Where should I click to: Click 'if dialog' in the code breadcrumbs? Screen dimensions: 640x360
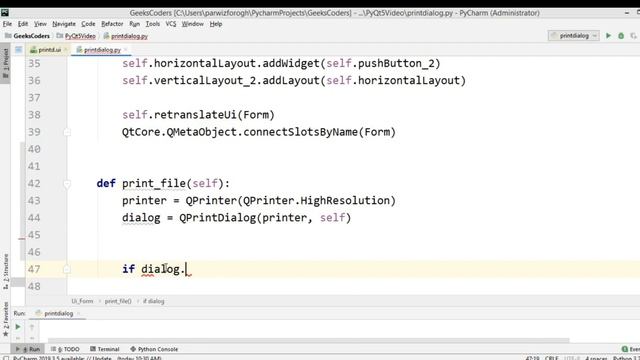click(x=153, y=301)
